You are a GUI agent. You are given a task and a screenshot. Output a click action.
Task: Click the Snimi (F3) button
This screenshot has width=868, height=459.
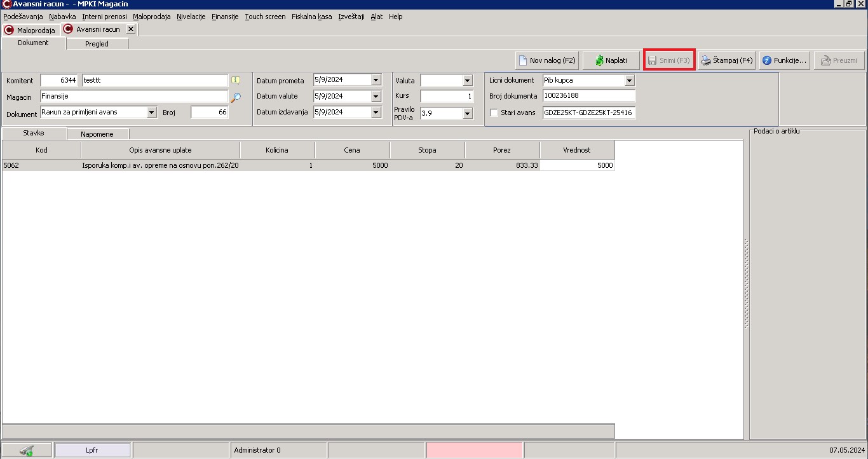(x=669, y=60)
